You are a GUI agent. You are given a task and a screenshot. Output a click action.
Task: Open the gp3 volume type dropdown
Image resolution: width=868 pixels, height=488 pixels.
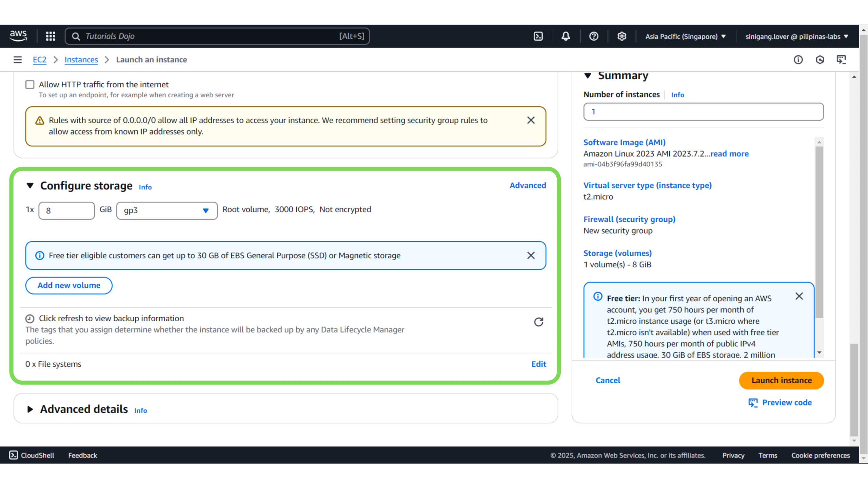[x=167, y=210]
